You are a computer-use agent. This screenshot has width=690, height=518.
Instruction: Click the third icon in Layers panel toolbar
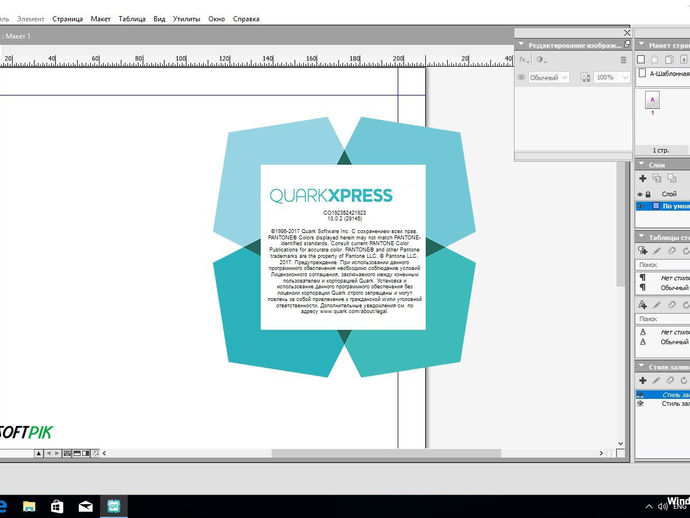coord(672,178)
